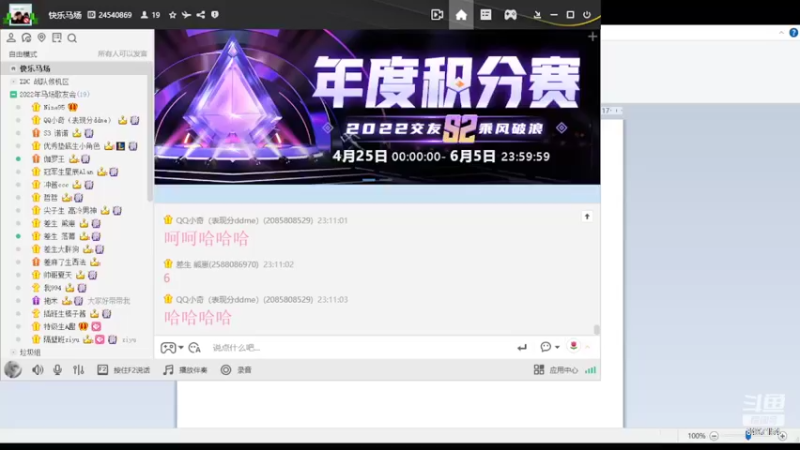Image resolution: width=800 pixels, height=450 pixels.
Task: Select user QQ小奇 in the member list
Action: coord(77,120)
